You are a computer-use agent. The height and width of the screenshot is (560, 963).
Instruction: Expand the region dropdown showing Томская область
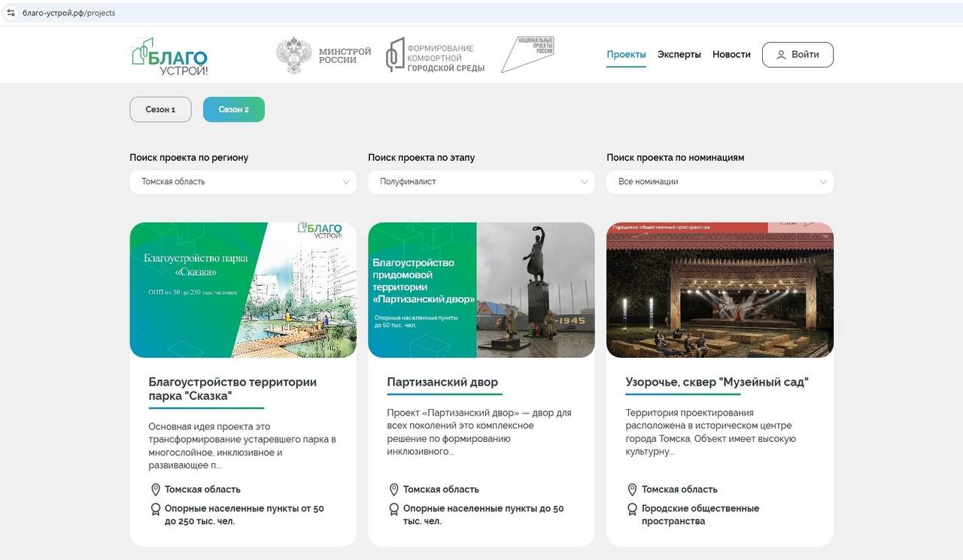pyautogui.click(x=242, y=182)
